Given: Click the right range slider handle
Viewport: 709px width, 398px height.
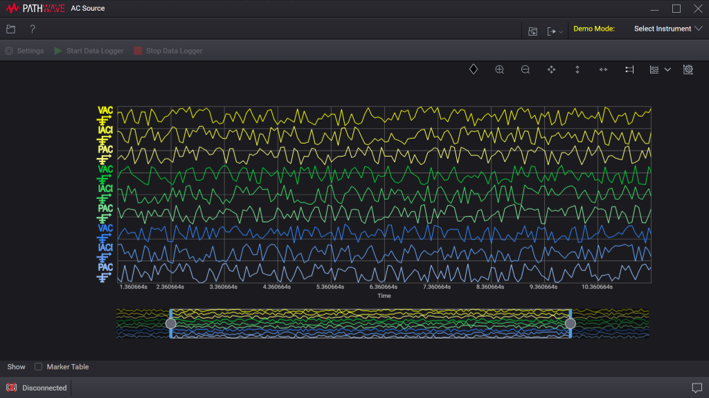Looking at the screenshot, I should [570, 323].
